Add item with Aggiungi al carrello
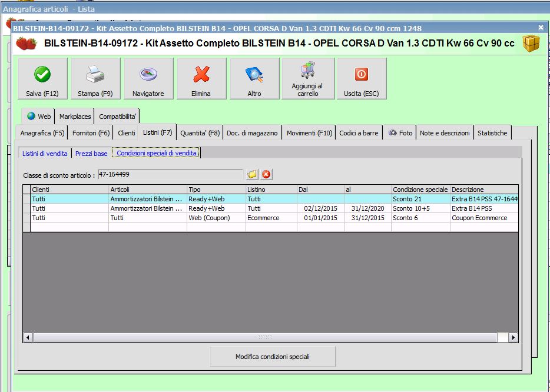This screenshot has height=392, width=550. (x=308, y=78)
